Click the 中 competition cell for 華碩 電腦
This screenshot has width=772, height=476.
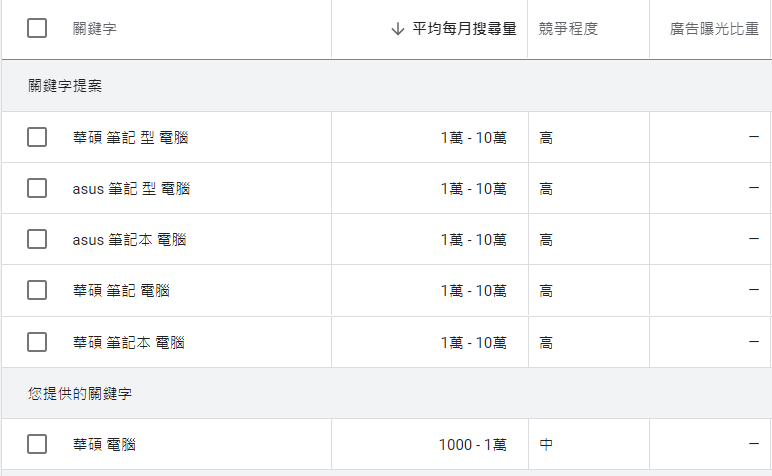pyautogui.click(x=546, y=444)
